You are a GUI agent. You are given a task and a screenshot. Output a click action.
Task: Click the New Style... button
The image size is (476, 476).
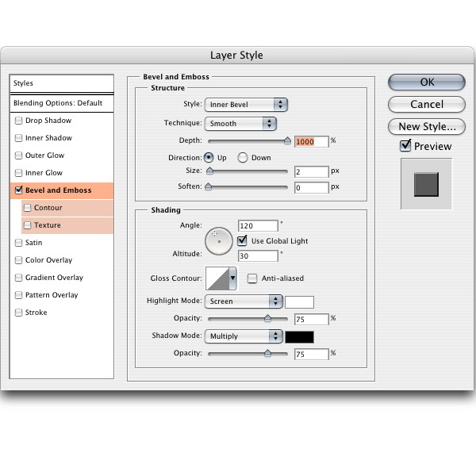427,127
